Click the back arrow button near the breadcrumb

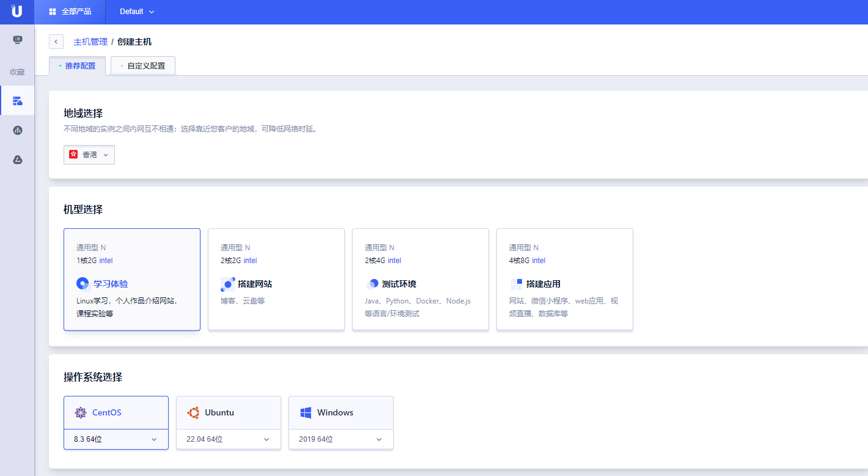pos(56,41)
